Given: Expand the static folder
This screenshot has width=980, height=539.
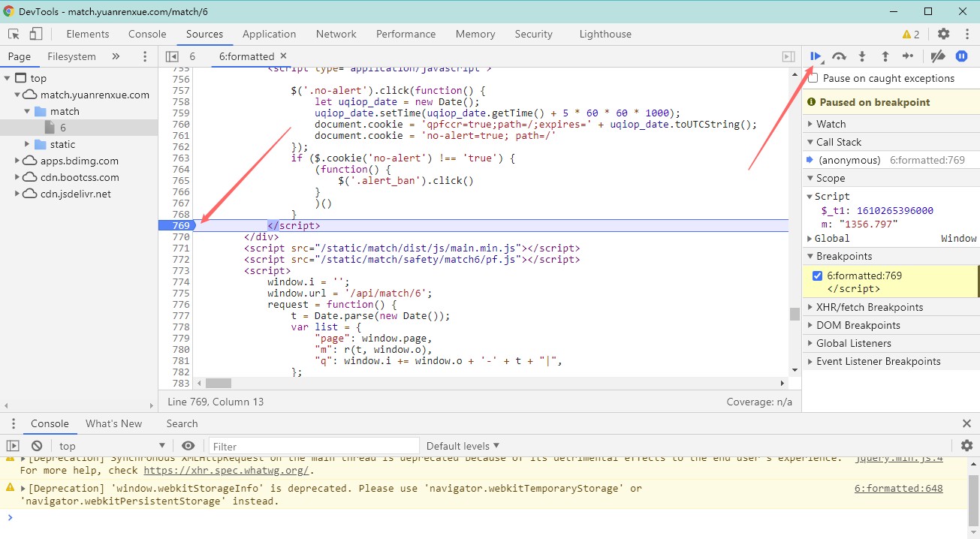Looking at the screenshot, I should pos(27,144).
